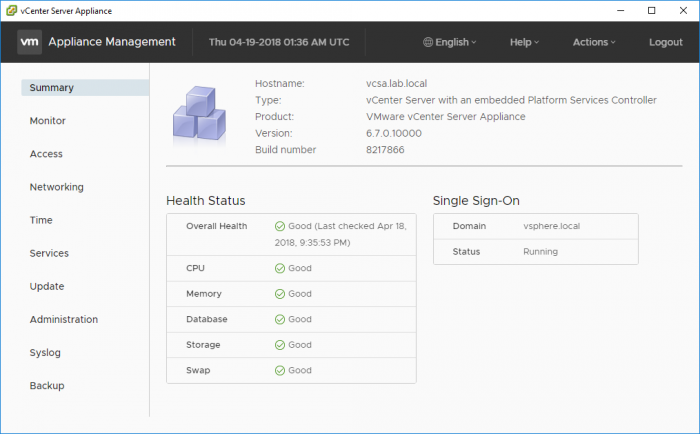Click the Overall Health row label

[x=217, y=226]
